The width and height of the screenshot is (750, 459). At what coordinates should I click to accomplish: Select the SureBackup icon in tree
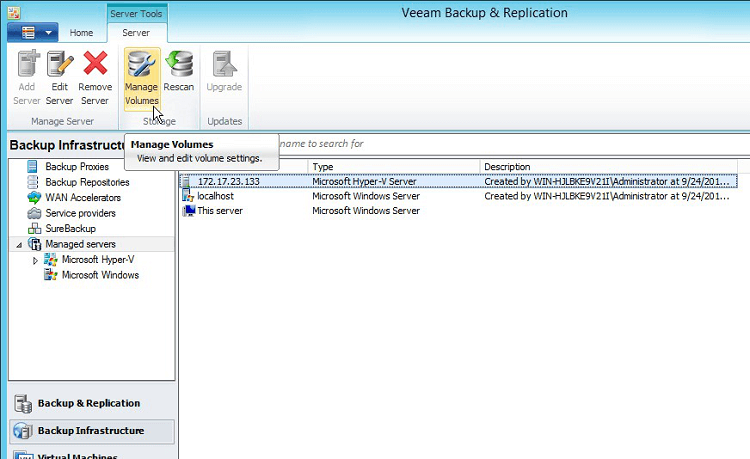[x=34, y=229]
